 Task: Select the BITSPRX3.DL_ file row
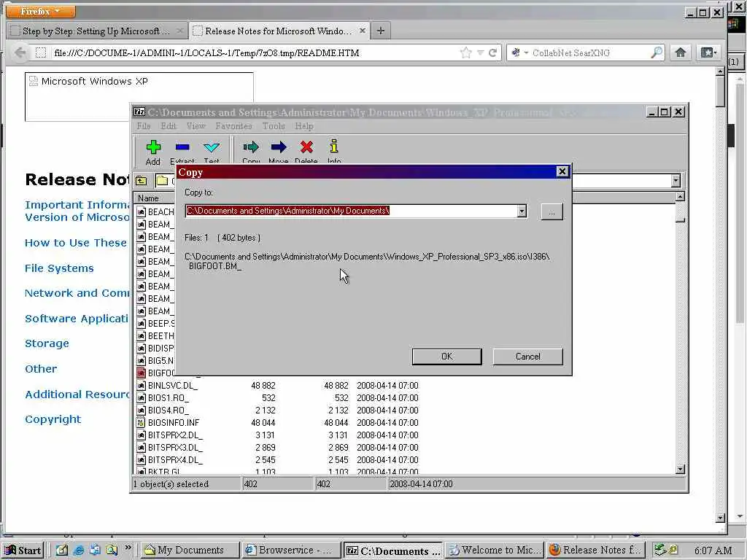277,447
